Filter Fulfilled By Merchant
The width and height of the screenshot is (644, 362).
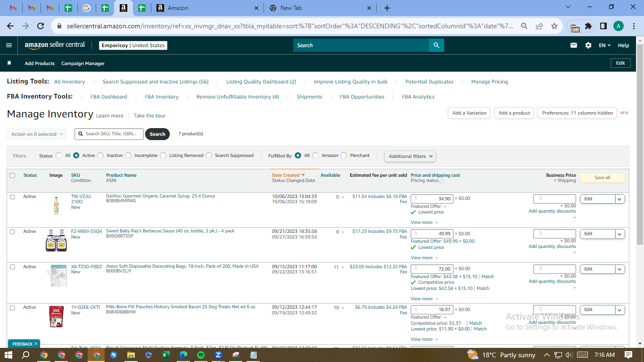click(344, 156)
